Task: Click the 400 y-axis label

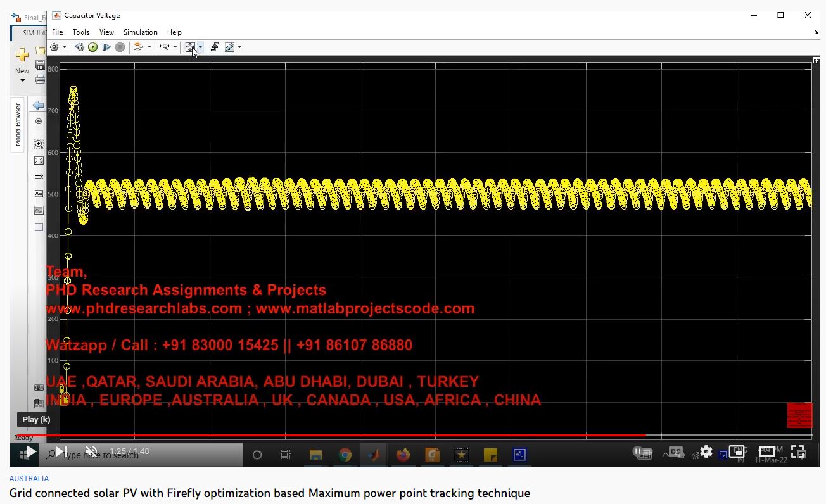Action: click(54, 236)
